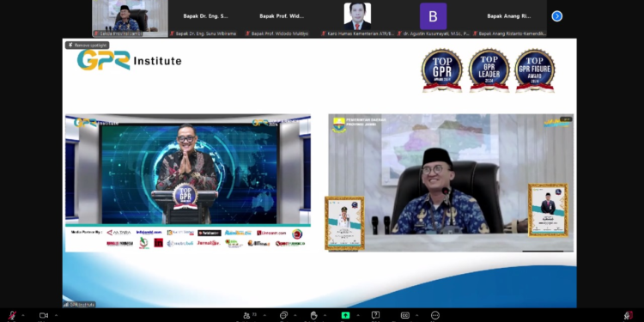The image size is (644, 322).
Task: Open the More options ellipsis icon
Action: [435, 315]
